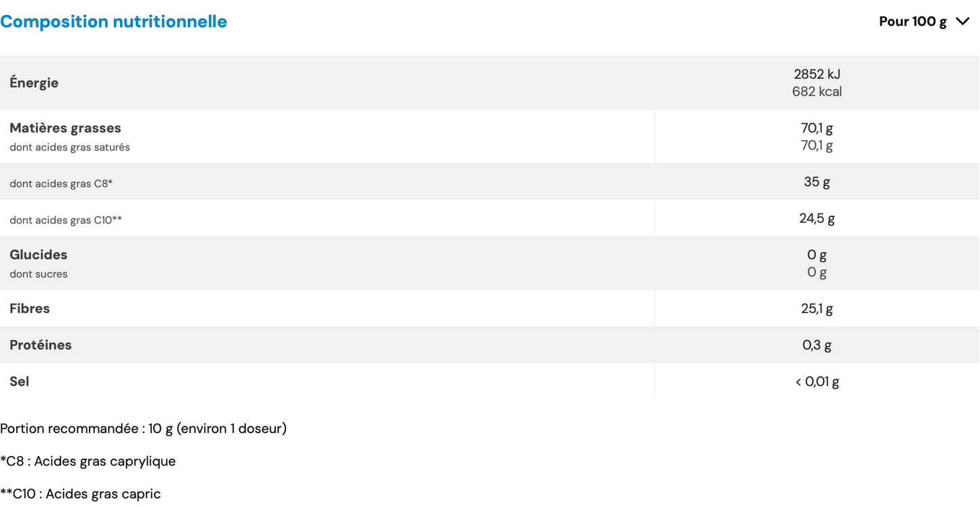Viewport: 980px width, 507px height.
Task: Click the "dont sucres" sub-label
Action: [39, 274]
